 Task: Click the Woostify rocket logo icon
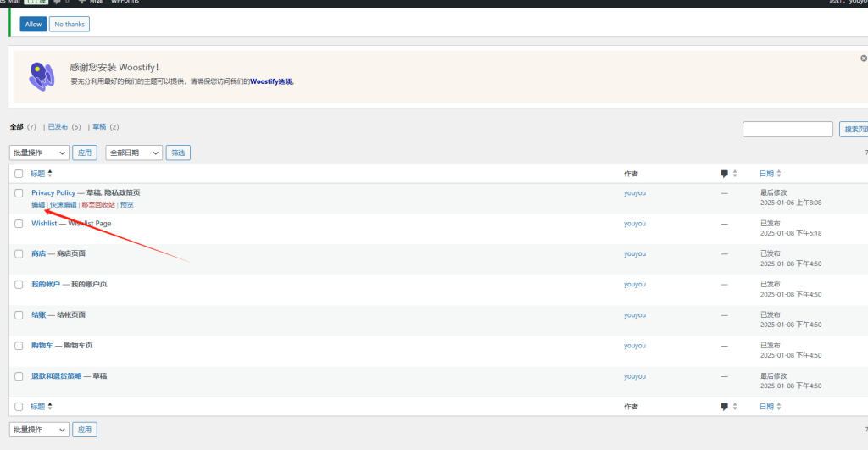[42, 76]
